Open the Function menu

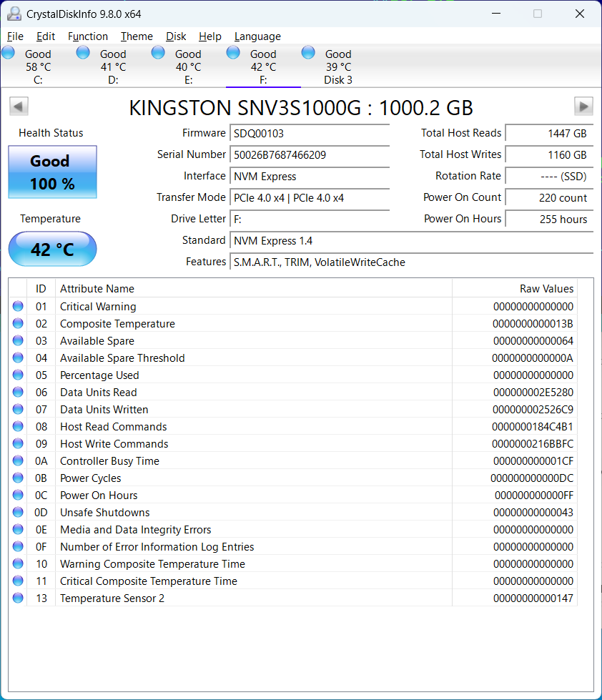click(x=88, y=36)
